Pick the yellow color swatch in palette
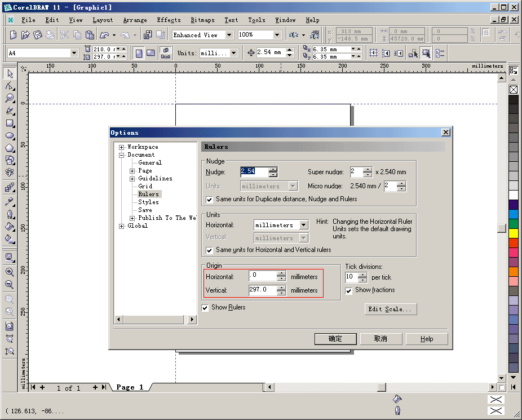 (514, 233)
